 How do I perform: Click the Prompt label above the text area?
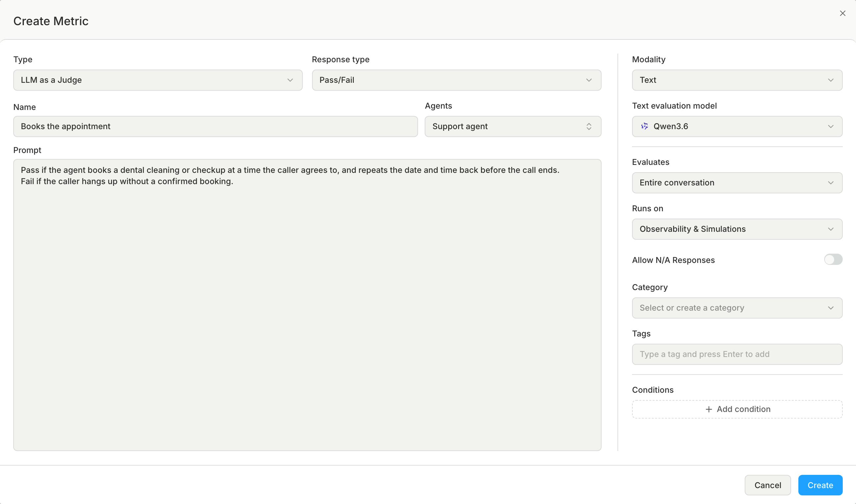click(27, 150)
